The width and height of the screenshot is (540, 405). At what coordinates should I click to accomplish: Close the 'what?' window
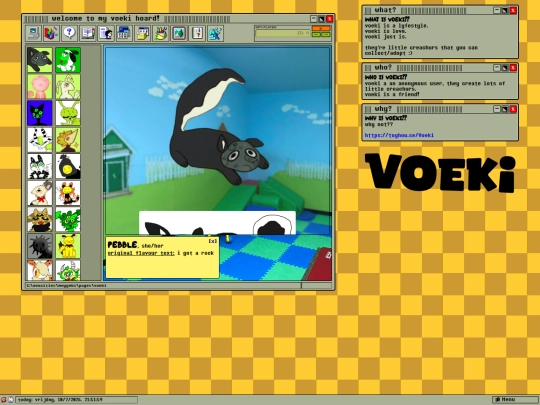[x=513, y=10]
